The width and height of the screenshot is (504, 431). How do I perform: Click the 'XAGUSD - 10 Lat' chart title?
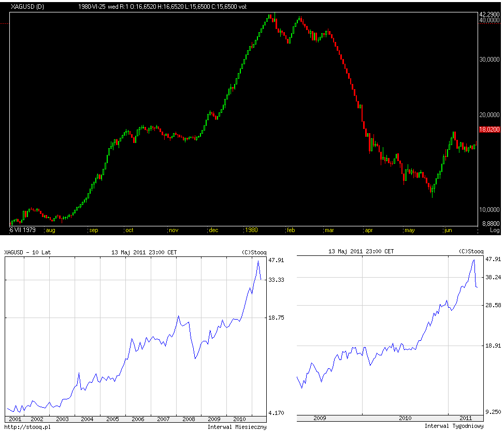[27, 252]
